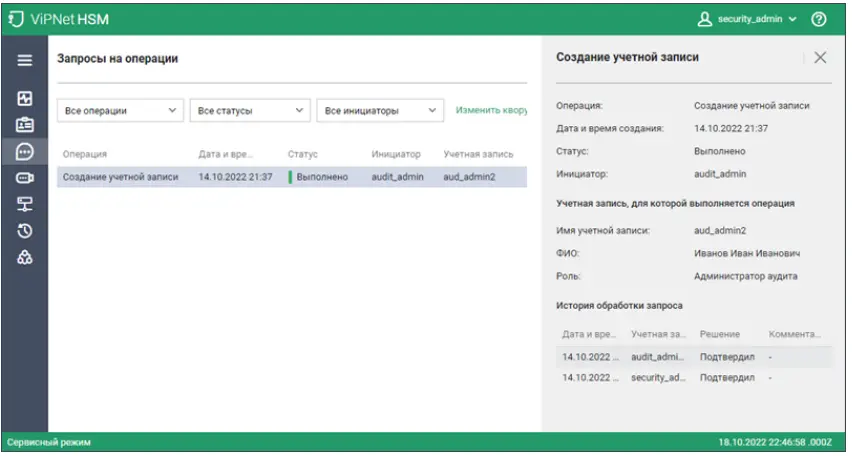Open the accounts ID card sidebar icon
The width and height of the screenshot is (852, 456).
point(25,125)
